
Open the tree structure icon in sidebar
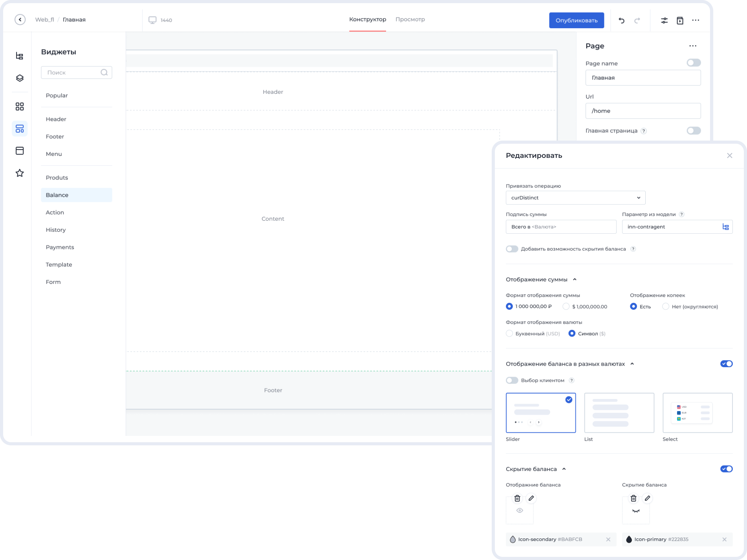20,56
